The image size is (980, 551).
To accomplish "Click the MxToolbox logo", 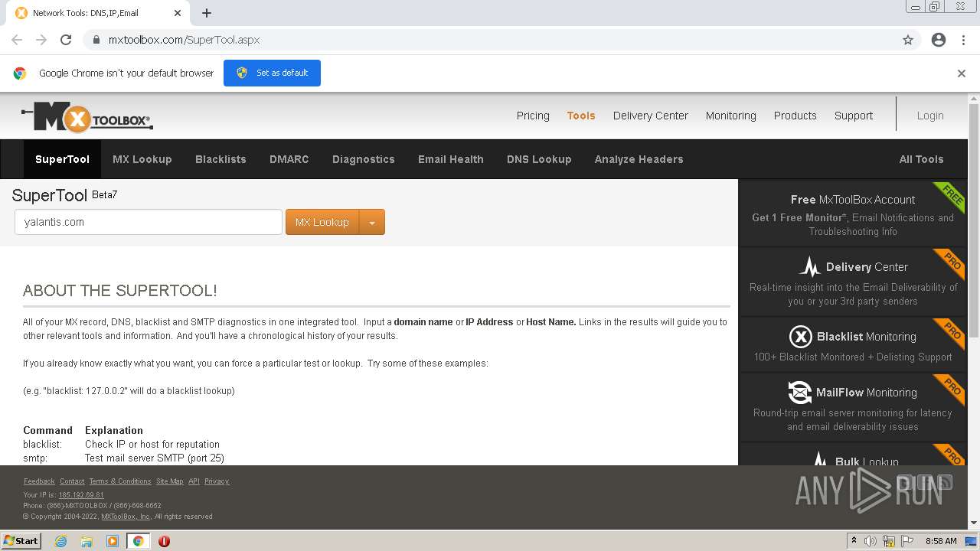I will click(87, 117).
